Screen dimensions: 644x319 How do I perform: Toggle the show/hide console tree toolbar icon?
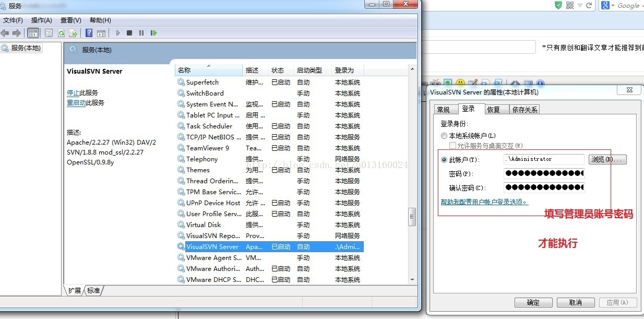pos(33,33)
